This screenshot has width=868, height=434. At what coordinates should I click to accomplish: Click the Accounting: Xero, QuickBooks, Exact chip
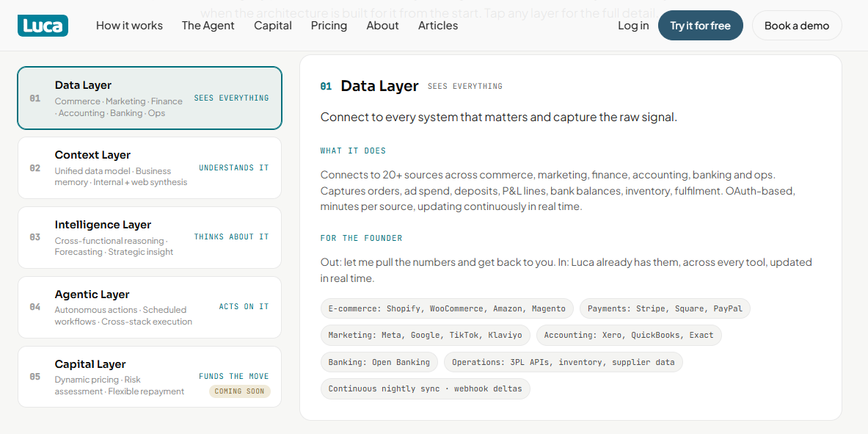point(629,336)
